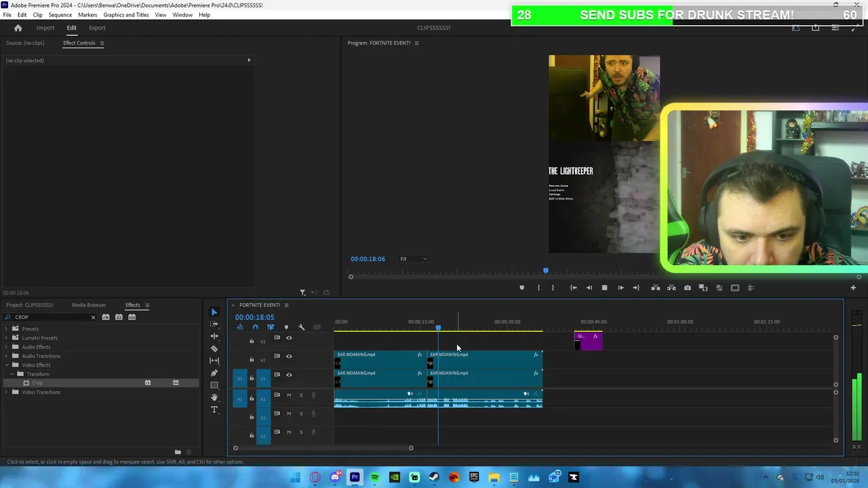Open the Program monitor button editor plus
868x488 pixels.
[853, 287]
